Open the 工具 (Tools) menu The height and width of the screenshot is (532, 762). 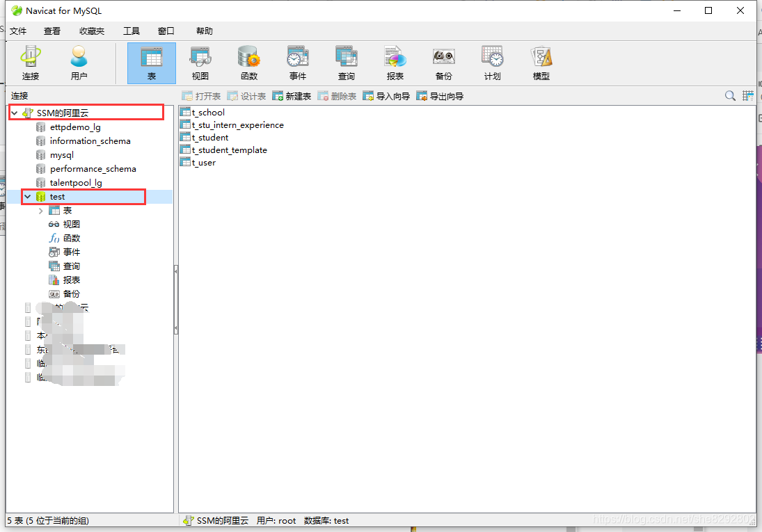132,31
